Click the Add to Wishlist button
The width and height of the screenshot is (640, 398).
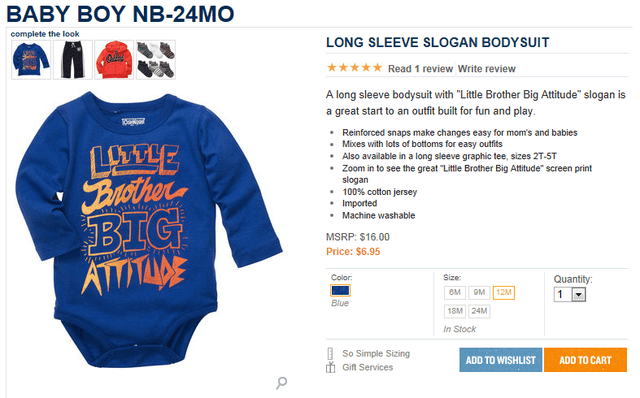[x=501, y=360]
